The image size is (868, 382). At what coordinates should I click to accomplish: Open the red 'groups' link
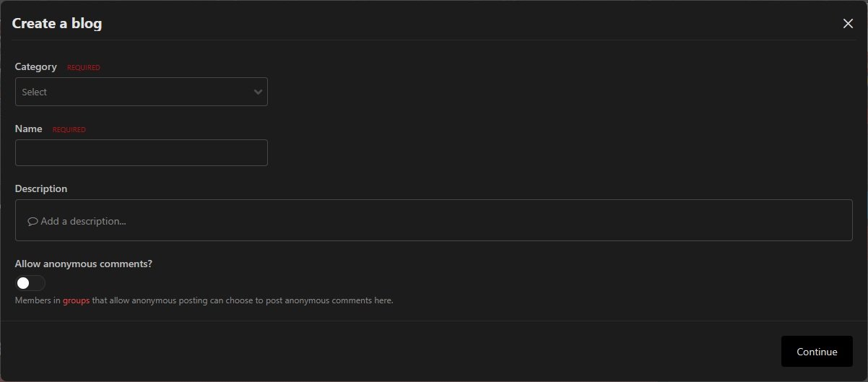point(76,300)
